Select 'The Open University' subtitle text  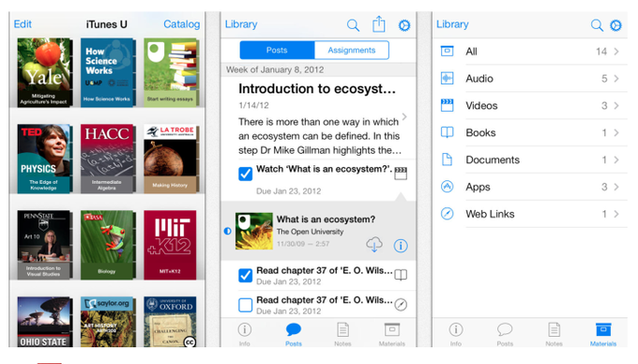click(x=310, y=232)
